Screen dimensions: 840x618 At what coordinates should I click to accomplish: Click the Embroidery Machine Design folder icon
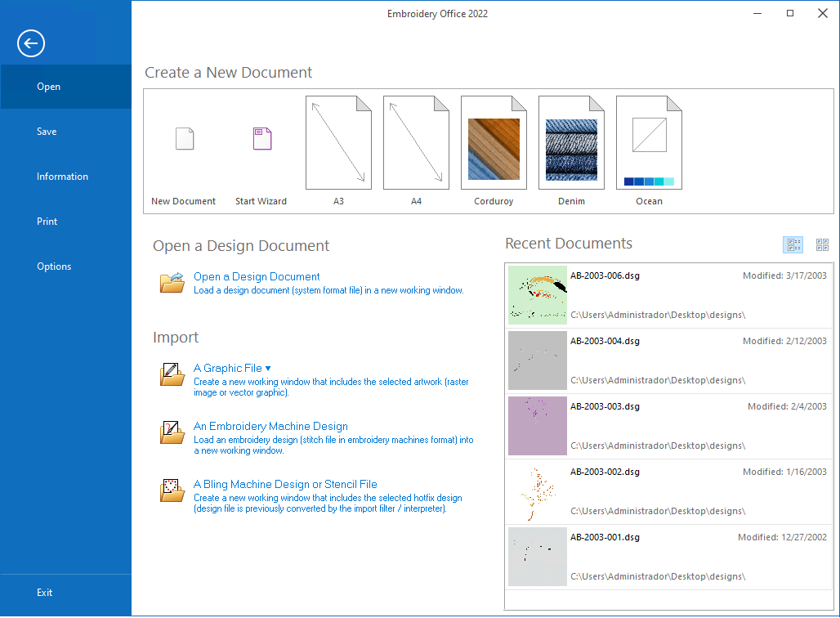[x=172, y=432]
